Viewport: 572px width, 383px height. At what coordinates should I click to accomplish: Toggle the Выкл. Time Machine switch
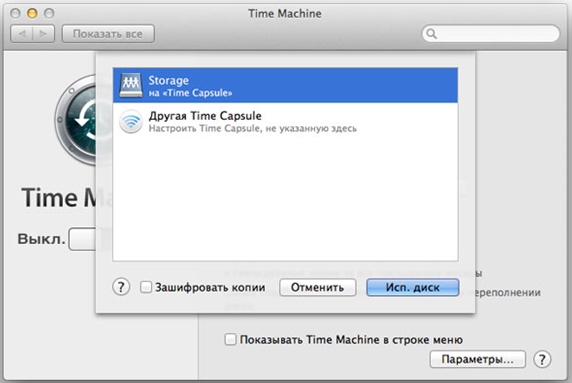click(82, 239)
